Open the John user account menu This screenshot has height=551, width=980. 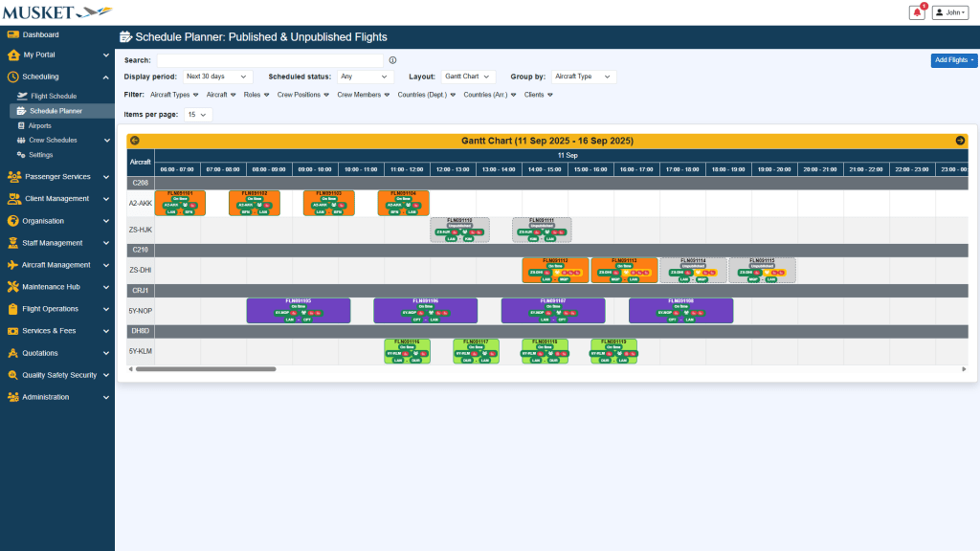tap(950, 12)
